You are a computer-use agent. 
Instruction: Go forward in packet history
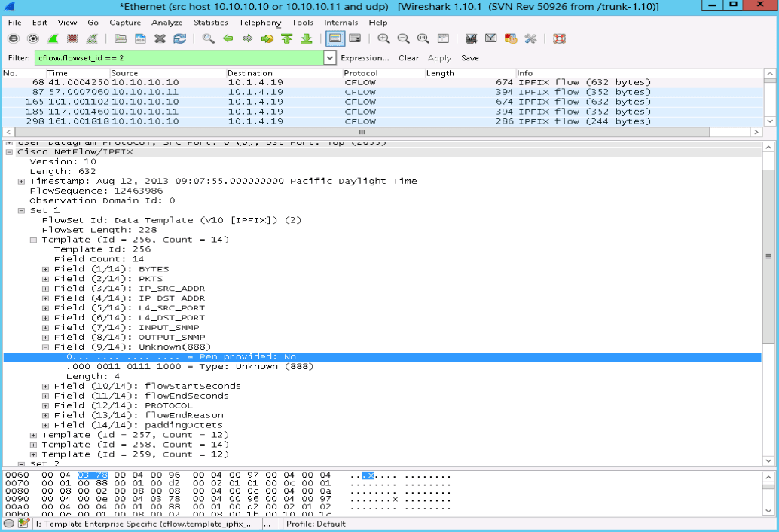[x=247, y=38]
